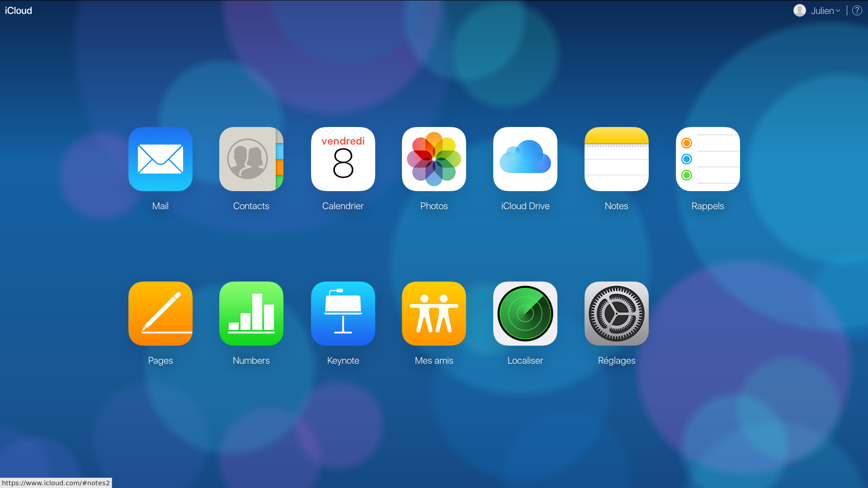Launch the Pages app icon
This screenshot has height=488, width=868.
pos(160,314)
